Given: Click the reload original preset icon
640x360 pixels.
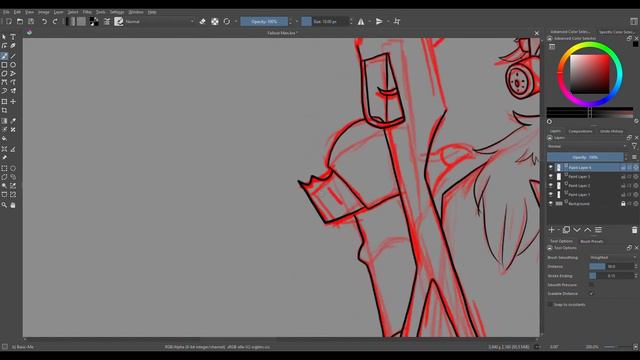Looking at the screenshot, I should coord(227,21).
